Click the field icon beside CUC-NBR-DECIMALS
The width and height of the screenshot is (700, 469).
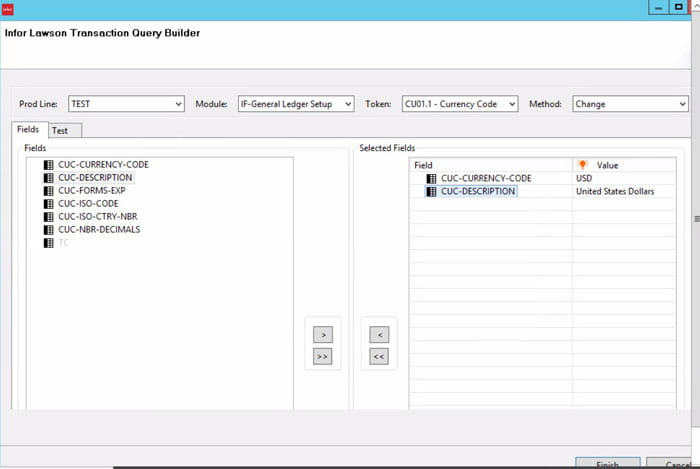pyautogui.click(x=48, y=229)
